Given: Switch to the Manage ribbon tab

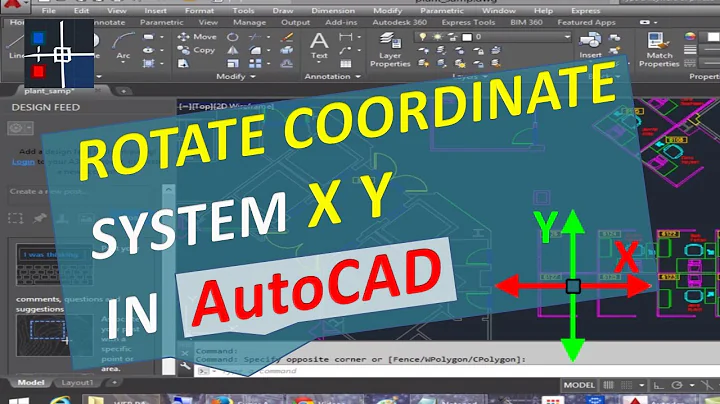Looking at the screenshot, I should 249,22.
